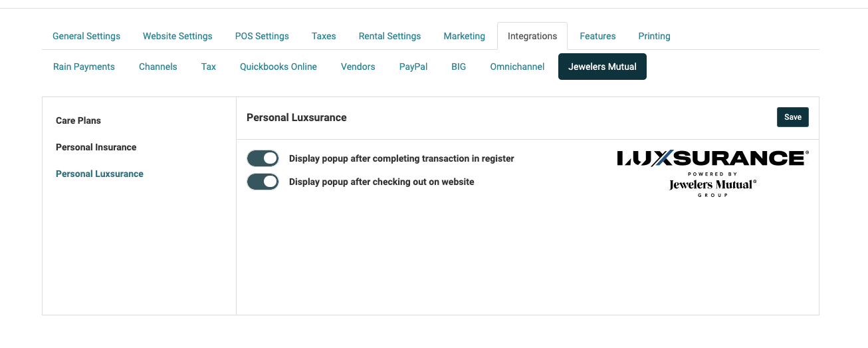Open the Tax integration sub-tab
This screenshot has width=868, height=348.
pos(209,67)
